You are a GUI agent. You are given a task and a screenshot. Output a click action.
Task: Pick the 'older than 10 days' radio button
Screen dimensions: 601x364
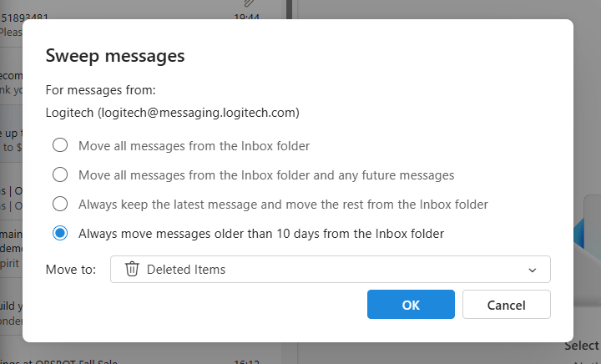[x=60, y=234]
